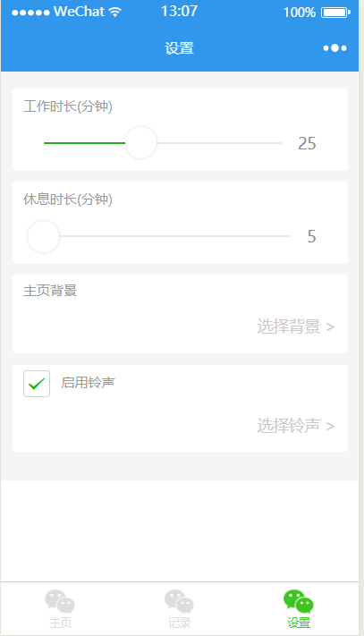Click chevron next to 选择铃声
364x636 pixels.
coord(330,427)
